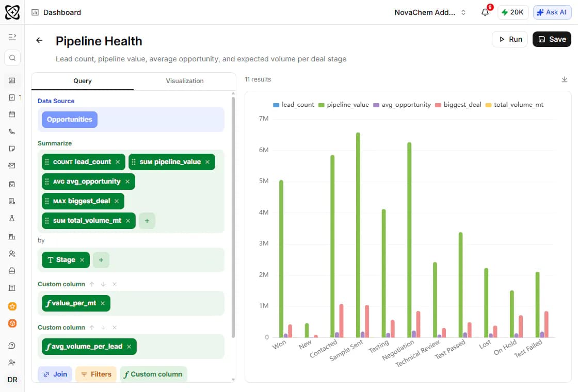Viewport: 578px width, 392px height.
Task: Add a new summarize metric
Action: pyautogui.click(x=147, y=221)
